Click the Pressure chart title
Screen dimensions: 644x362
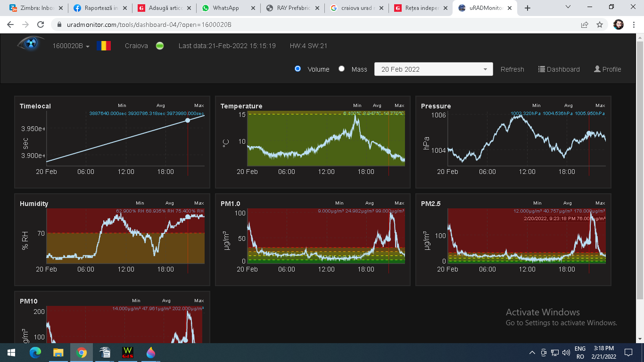pos(436,106)
